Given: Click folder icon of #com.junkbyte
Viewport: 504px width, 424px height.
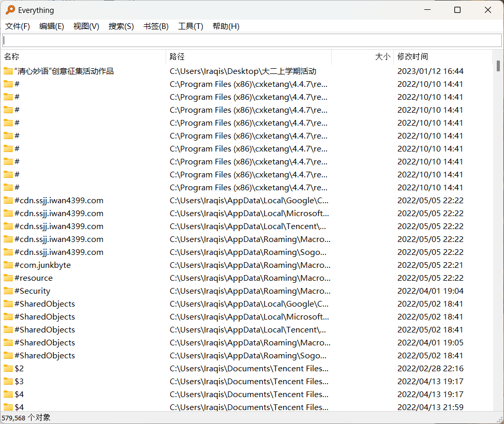Looking at the screenshot, I should click(8, 265).
